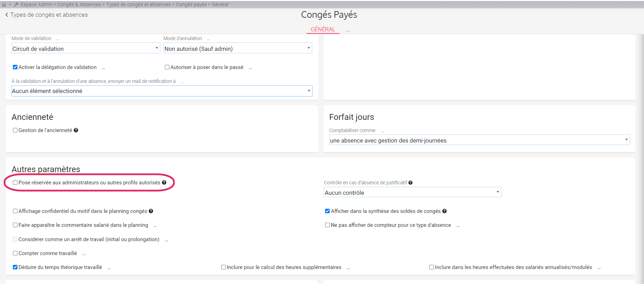The image size is (644, 284).
Task: Click ellipsis after Autoriser à poser dans le passé
Action: (250, 68)
